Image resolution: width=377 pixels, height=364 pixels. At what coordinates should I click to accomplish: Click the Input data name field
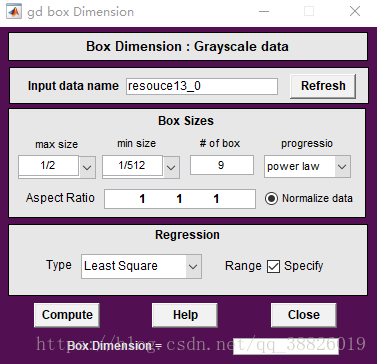click(x=202, y=86)
